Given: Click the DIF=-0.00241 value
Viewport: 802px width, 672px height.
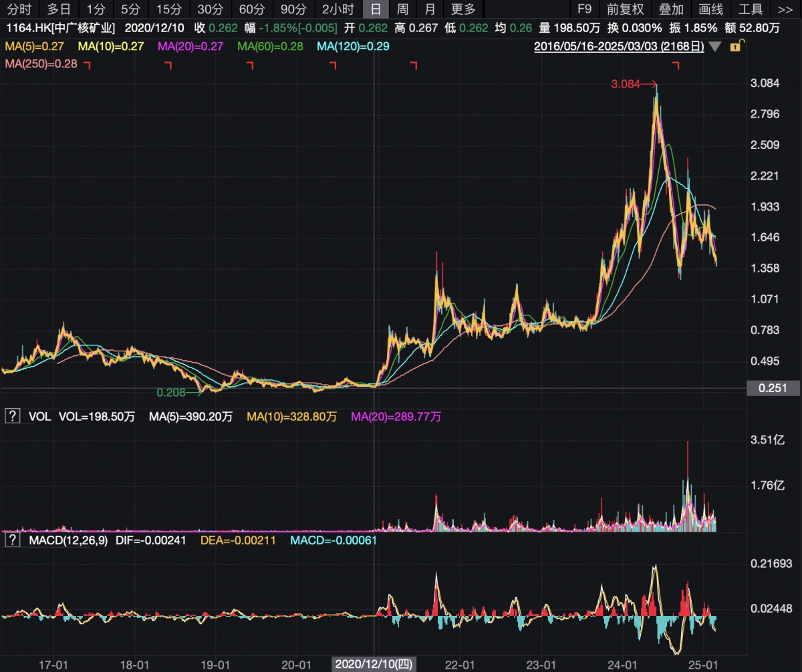Looking at the screenshot, I should click(151, 540).
